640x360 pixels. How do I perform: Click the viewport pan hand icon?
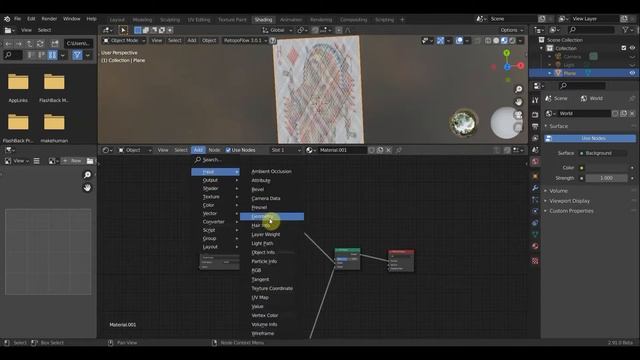[518, 102]
